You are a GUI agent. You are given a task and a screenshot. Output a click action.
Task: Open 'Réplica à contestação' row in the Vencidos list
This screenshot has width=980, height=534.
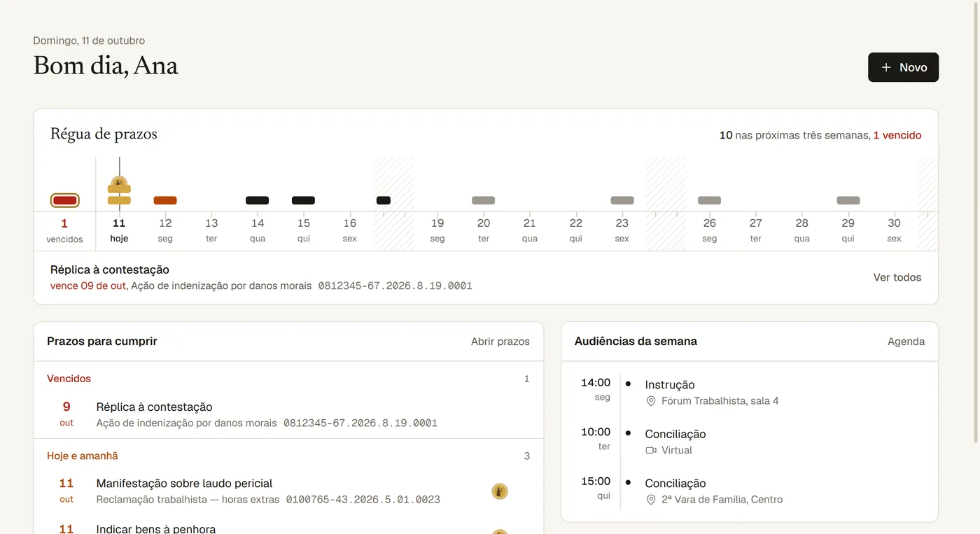[288, 414]
